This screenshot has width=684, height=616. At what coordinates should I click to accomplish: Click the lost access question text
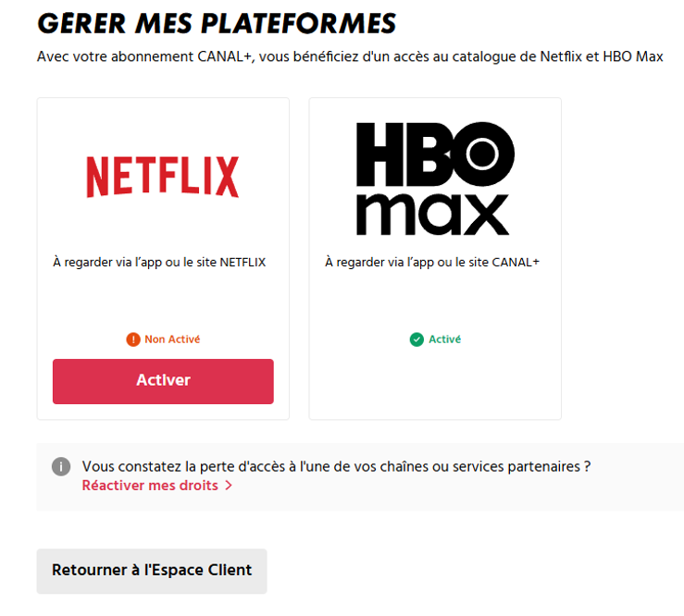click(x=336, y=466)
